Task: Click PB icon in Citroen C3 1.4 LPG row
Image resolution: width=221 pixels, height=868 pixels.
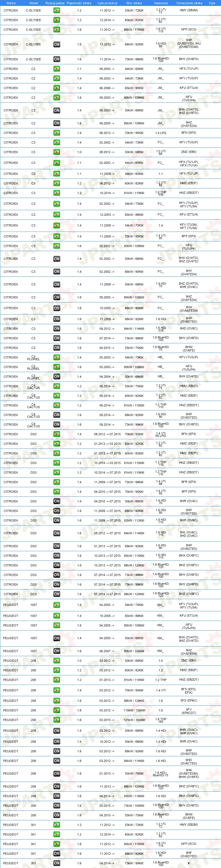Action: pyautogui.click(x=57, y=133)
